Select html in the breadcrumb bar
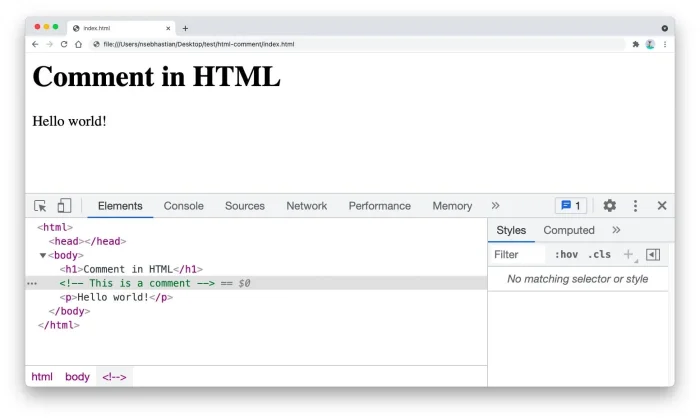This screenshot has width=700, height=420. 42,377
